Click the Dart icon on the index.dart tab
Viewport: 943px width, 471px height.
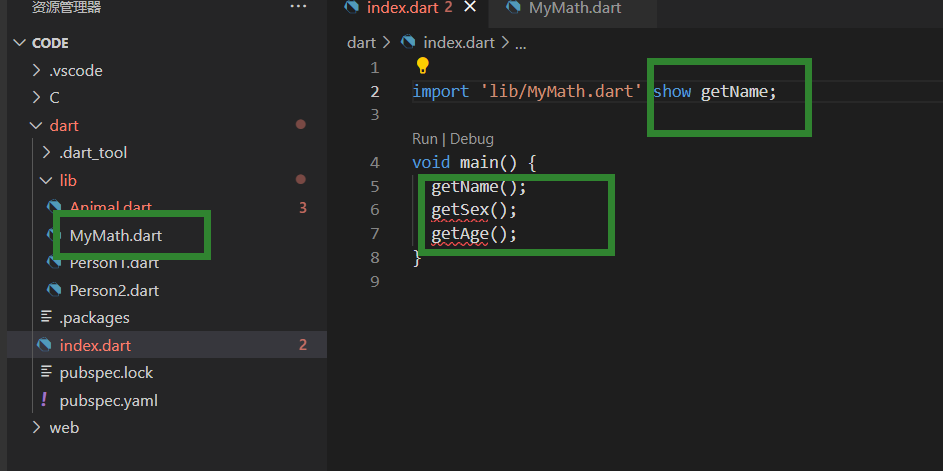(x=351, y=7)
